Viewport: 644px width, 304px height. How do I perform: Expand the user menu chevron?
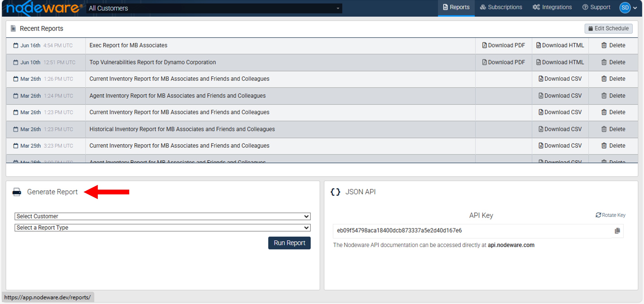[635, 8]
